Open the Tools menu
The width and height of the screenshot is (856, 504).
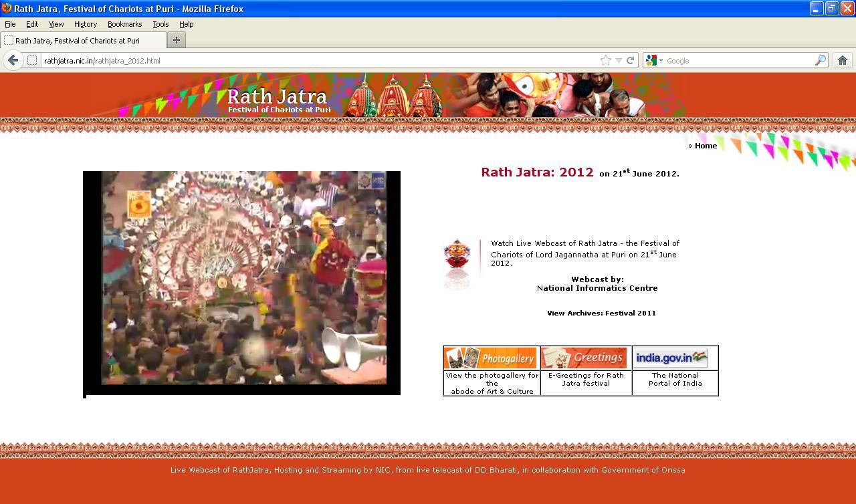160,24
